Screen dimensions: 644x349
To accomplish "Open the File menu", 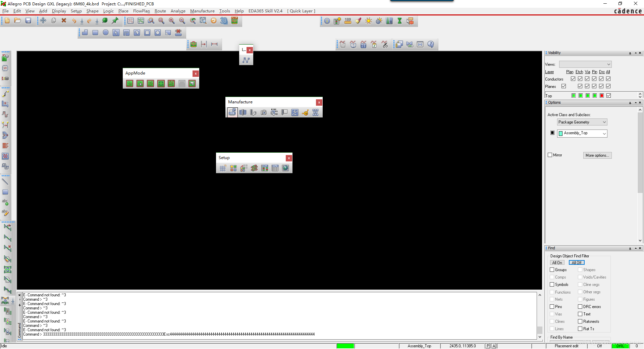I will point(5,11).
